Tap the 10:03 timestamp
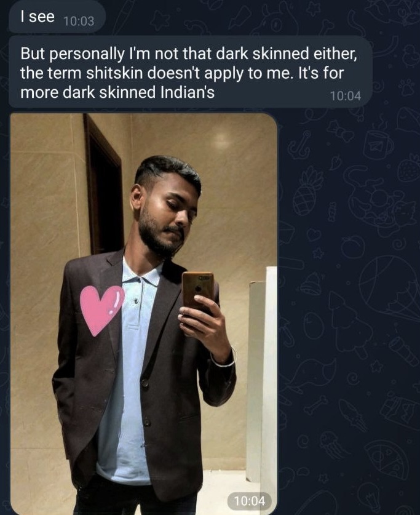The height and width of the screenshot is (515, 420). (79, 21)
